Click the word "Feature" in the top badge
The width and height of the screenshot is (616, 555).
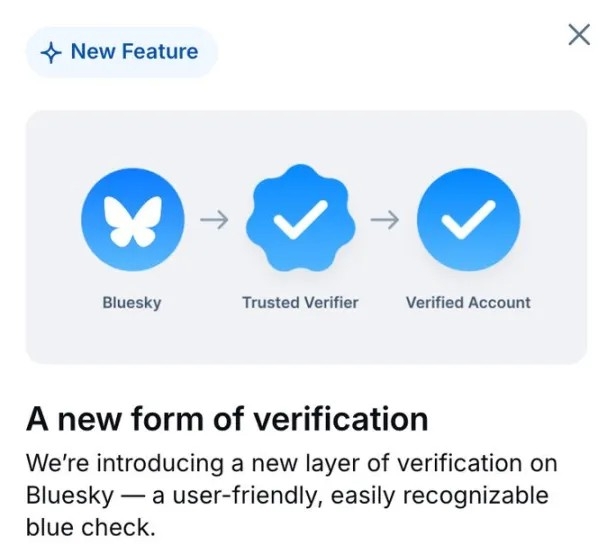[x=160, y=52]
